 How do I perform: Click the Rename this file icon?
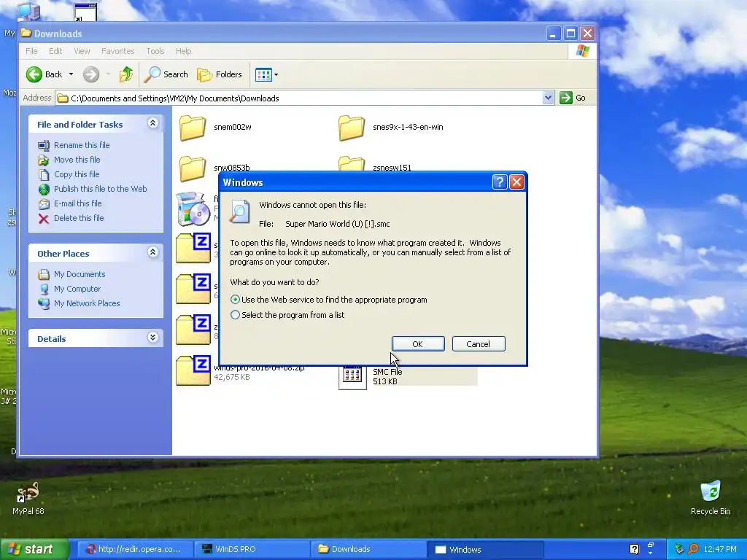pyautogui.click(x=44, y=145)
